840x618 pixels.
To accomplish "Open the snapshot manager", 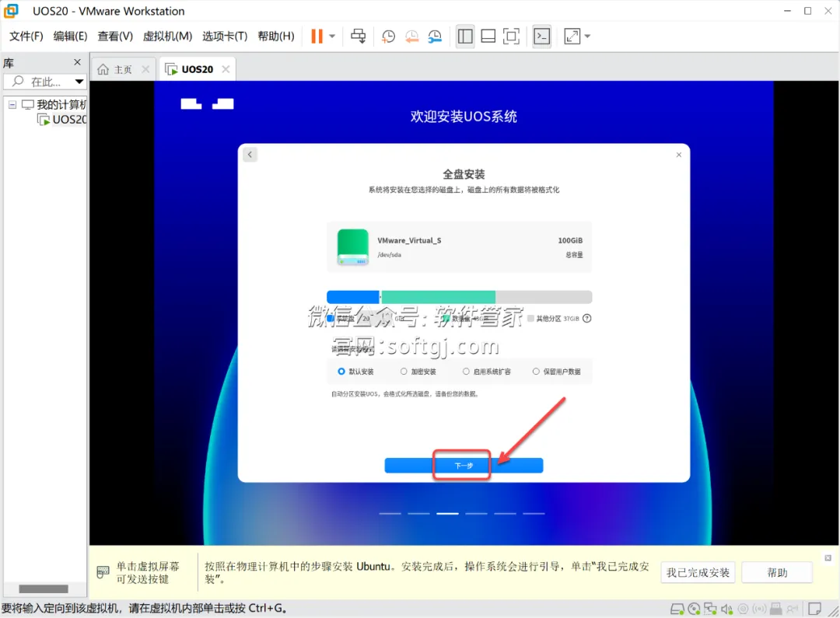I will click(435, 37).
